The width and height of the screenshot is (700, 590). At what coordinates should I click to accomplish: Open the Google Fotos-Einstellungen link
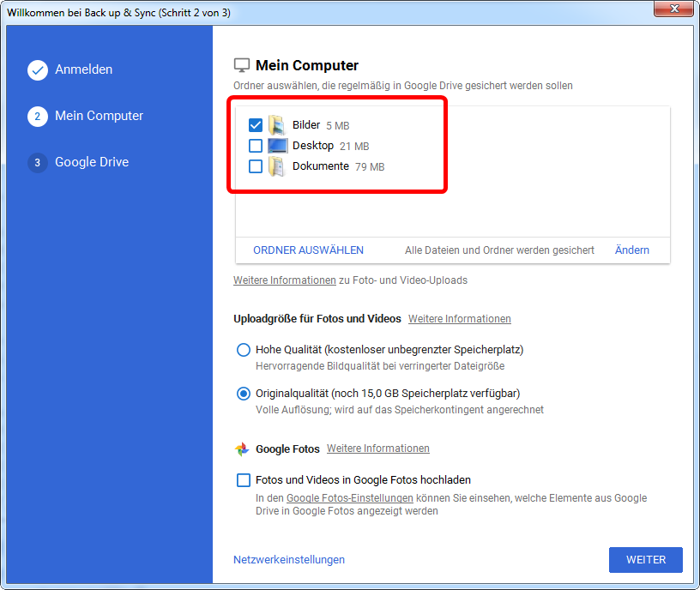pyautogui.click(x=349, y=498)
